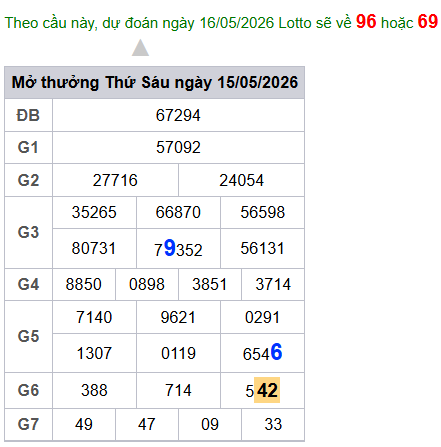The width and height of the screenshot is (441, 447).
Task: Select G3 number 35265
Action: click(94, 212)
